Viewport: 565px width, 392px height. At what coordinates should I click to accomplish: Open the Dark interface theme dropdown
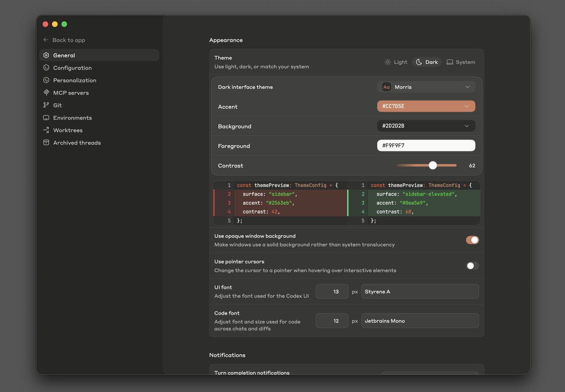coord(426,87)
